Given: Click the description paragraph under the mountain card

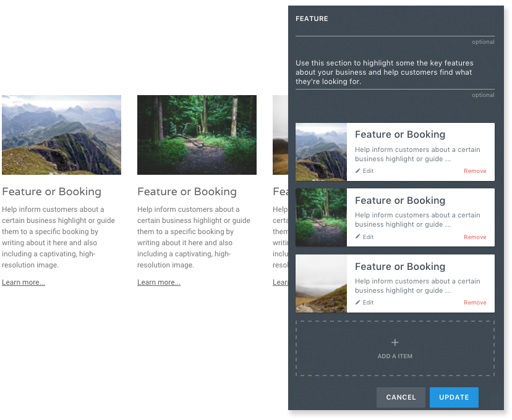Looking at the screenshot, I should click(59, 237).
